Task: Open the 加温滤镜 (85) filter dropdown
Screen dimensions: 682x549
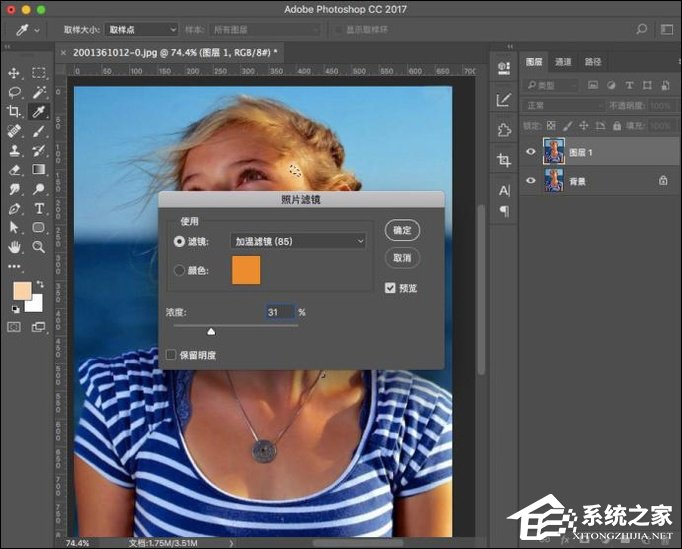Action: (298, 241)
